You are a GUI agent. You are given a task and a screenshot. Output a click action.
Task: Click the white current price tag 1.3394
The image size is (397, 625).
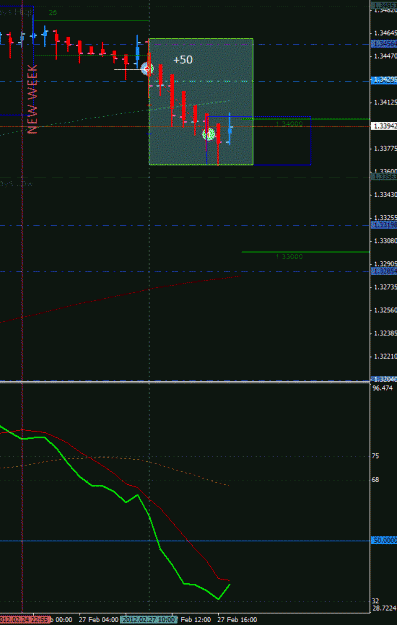coord(384,126)
